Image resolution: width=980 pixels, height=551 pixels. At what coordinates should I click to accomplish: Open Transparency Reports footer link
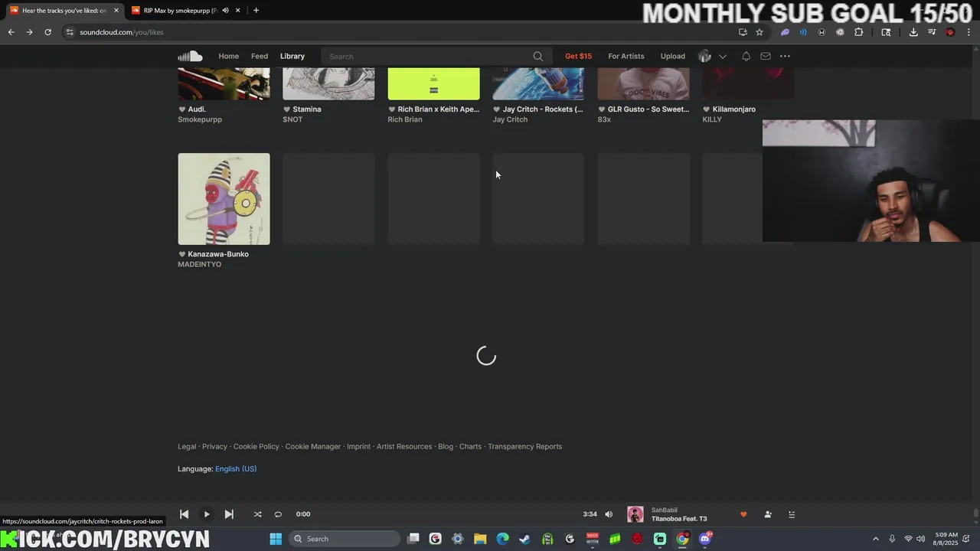[525, 447]
